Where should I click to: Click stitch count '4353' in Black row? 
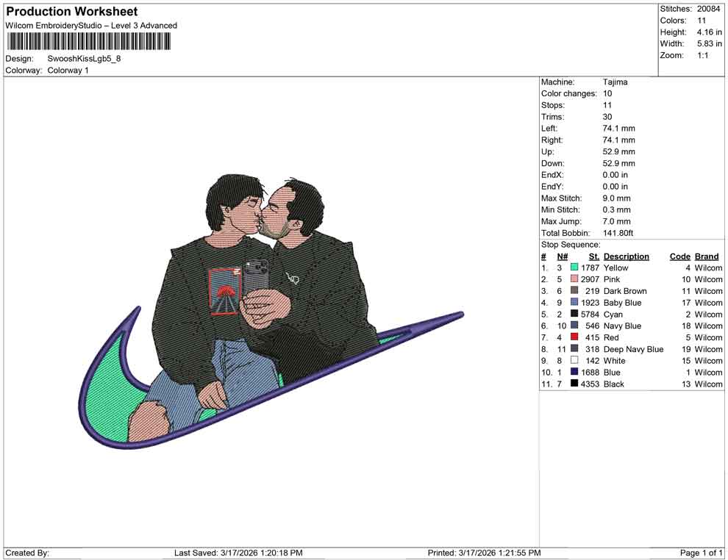[590, 384]
